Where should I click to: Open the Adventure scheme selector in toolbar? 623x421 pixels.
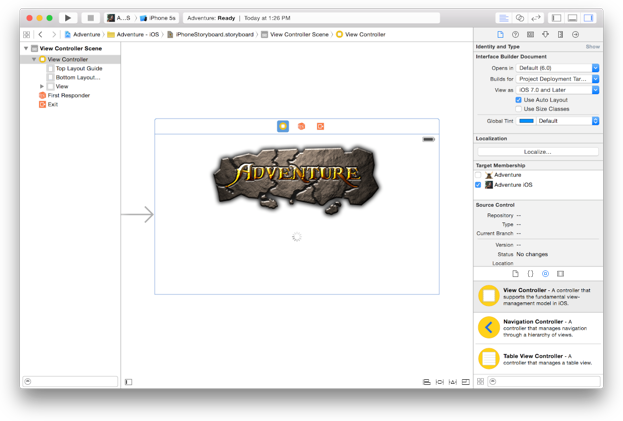(x=120, y=18)
